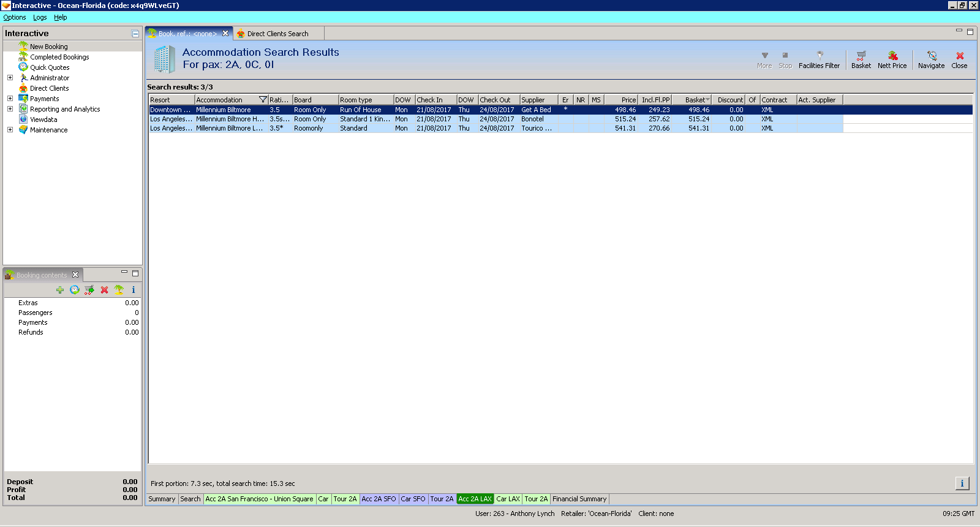Open Acc 2A San Francisco - Union Square tab
The width and height of the screenshot is (980, 527).
[x=259, y=499]
